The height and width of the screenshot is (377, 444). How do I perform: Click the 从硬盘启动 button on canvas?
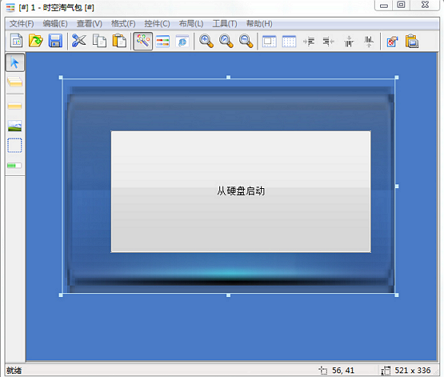click(241, 191)
